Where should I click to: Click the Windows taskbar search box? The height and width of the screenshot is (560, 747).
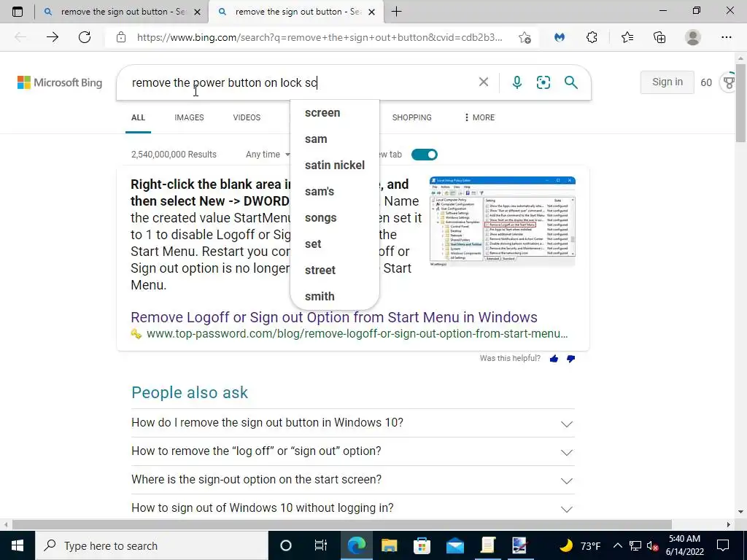tap(152, 545)
